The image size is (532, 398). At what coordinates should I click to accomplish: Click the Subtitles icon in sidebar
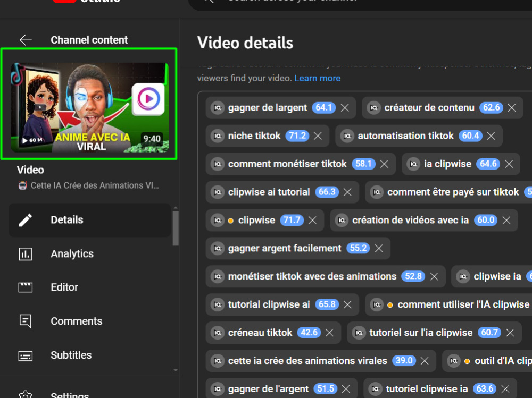pyautogui.click(x=26, y=356)
